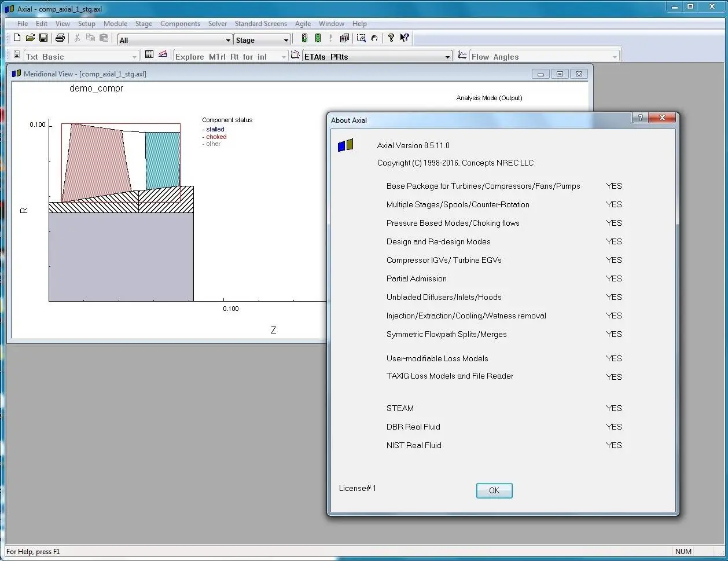
Task: Click the 'choked' legend entry
Action: [216, 137]
